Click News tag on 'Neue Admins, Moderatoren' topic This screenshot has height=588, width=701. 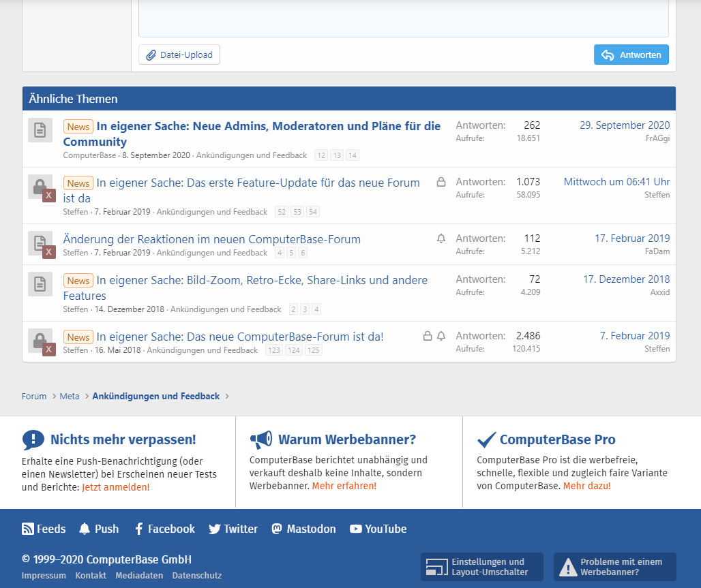(78, 127)
